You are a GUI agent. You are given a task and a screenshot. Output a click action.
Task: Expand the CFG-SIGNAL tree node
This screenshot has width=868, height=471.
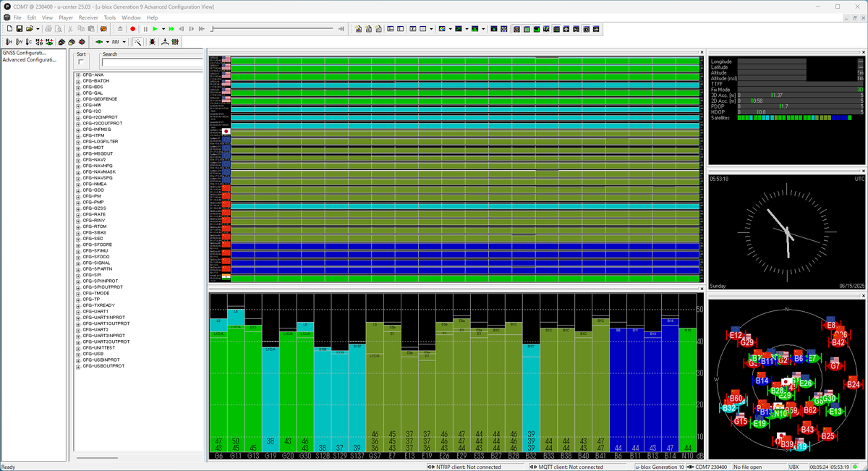77,263
